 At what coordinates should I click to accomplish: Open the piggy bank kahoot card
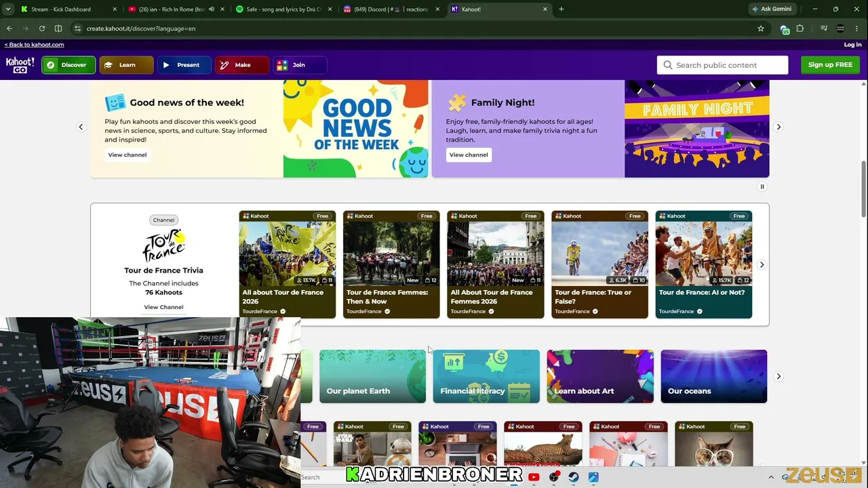(x=629, y=444)
